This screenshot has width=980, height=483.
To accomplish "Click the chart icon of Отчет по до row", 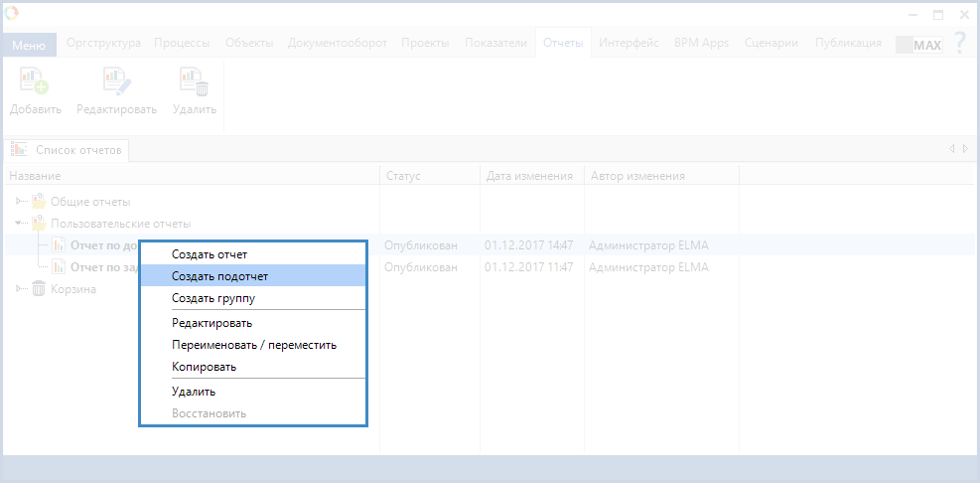I will 59,245.
